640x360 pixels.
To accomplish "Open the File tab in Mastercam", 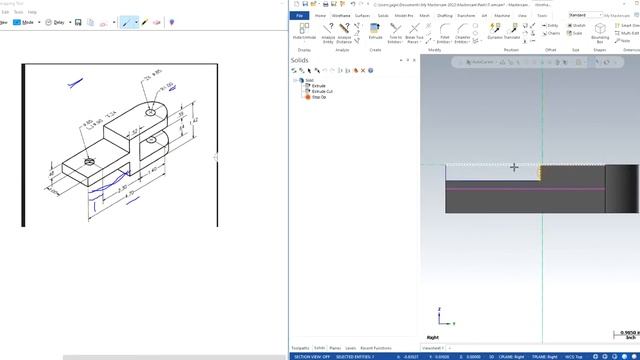I will (299, 16).
